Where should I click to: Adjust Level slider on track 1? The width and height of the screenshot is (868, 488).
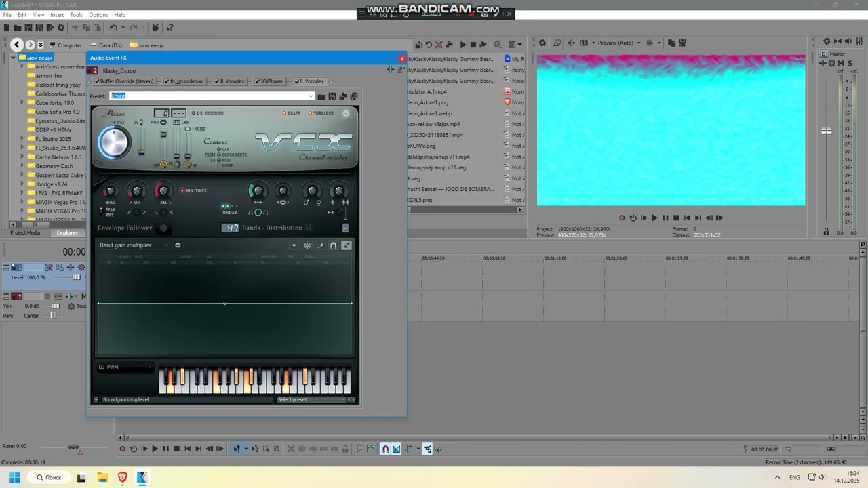tap(76, 277)
